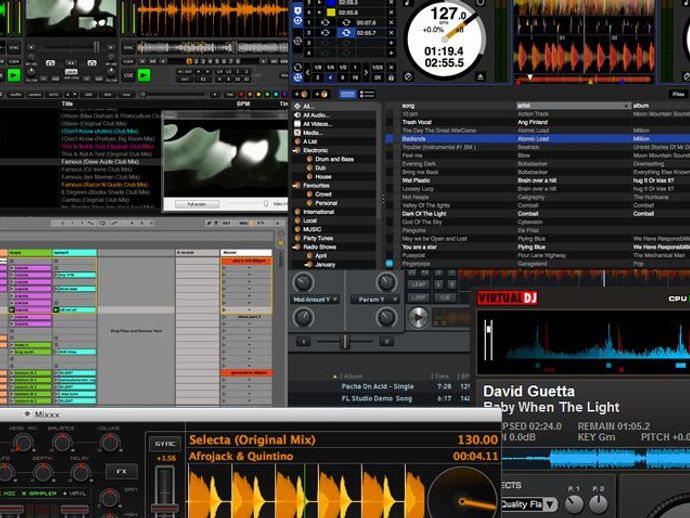Image resolution: width=690 pixels, height=518 pixels.
Task: Click the LEAP button
Action: pyautogui.click(x=418, y=285)
